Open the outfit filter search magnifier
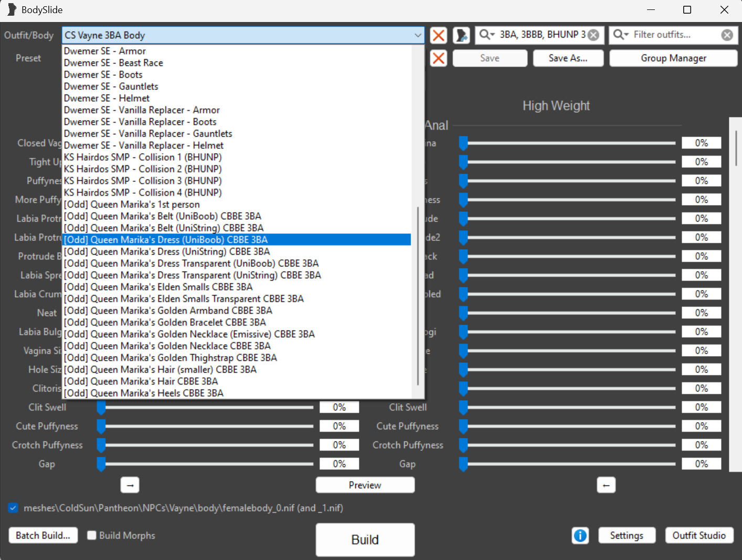The height and width of the screenshot is (560, 742). pyautogui.click(x=620, y=35)
